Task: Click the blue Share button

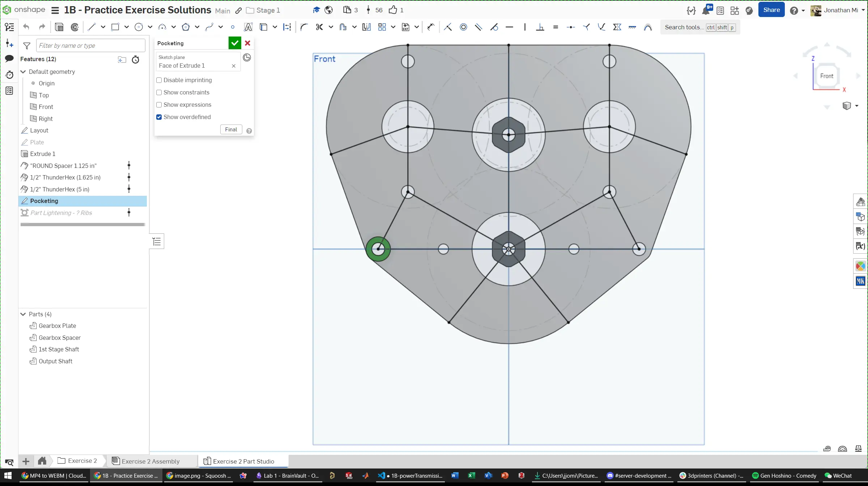Action: [771, 10]
